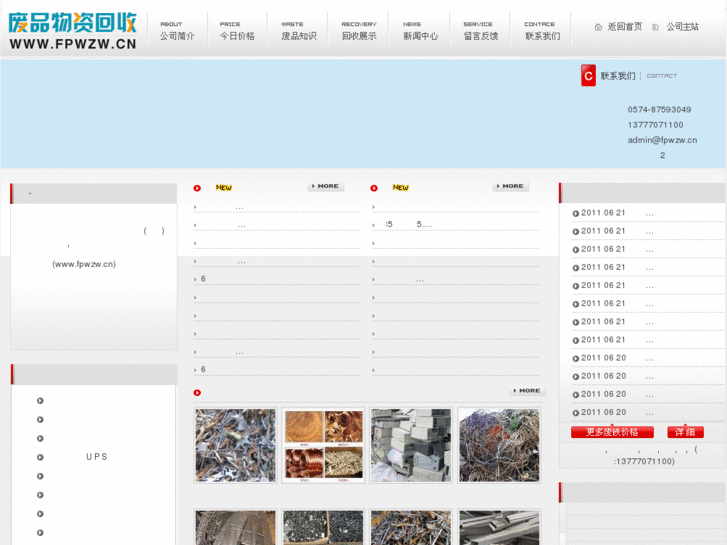Click the mobile number 13777071100 in the banner

[655, 125]
